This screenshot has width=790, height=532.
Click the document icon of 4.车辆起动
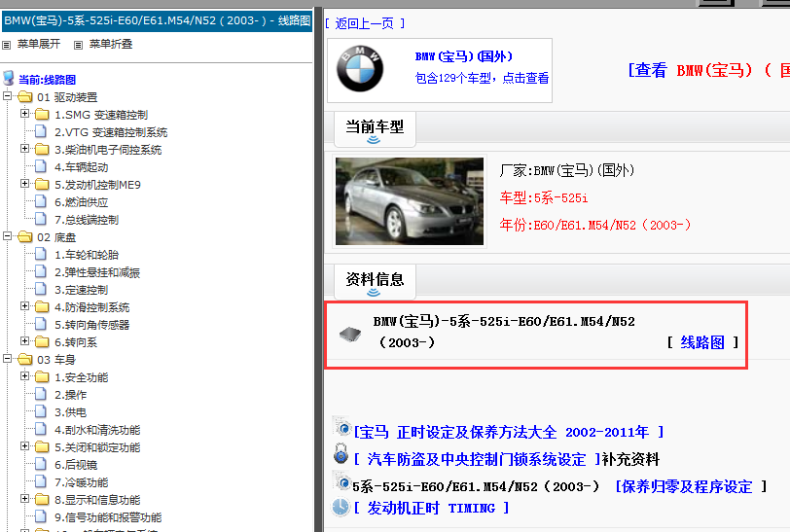pyautogui.click(x=41, y=166)
